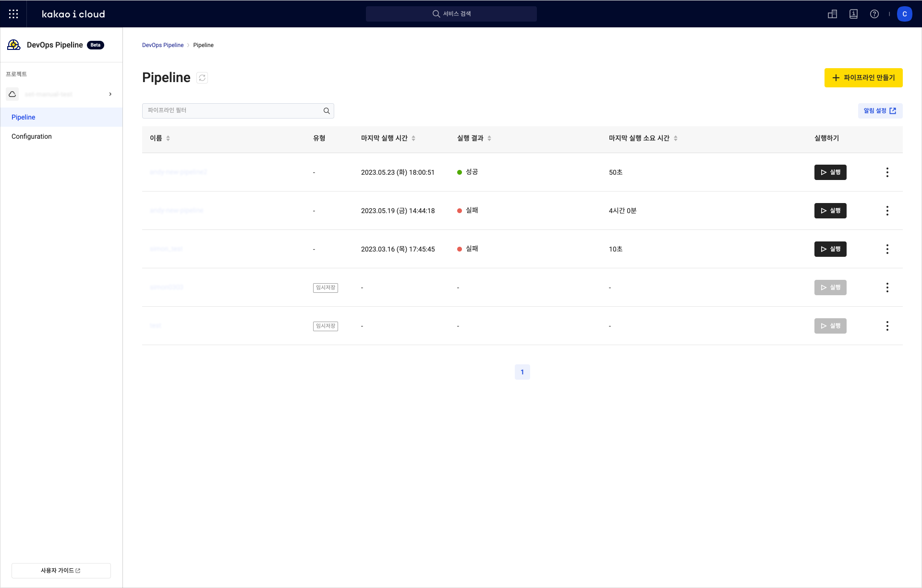Focus the service search bar

451,14
